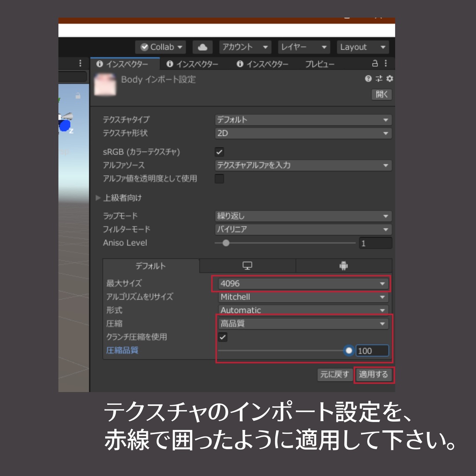Open the Collab dropdown
The height and width of the screenshot is (476, 476).
tap(160, 47)
